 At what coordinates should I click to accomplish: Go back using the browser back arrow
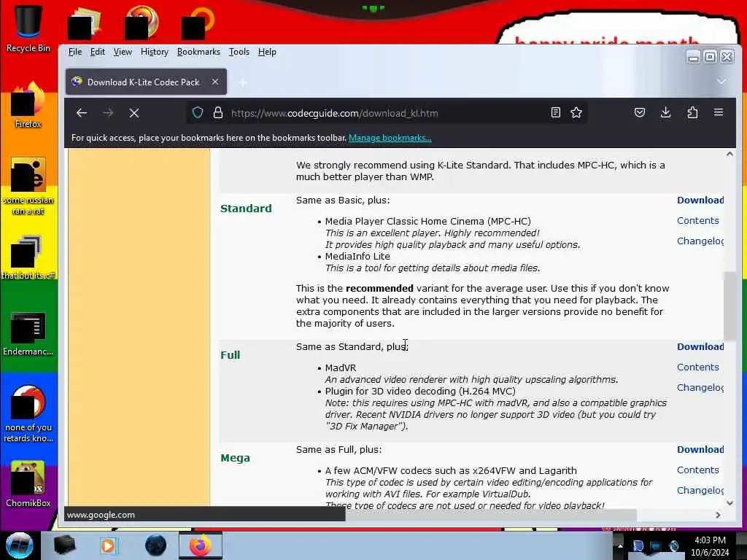point(82,113)
